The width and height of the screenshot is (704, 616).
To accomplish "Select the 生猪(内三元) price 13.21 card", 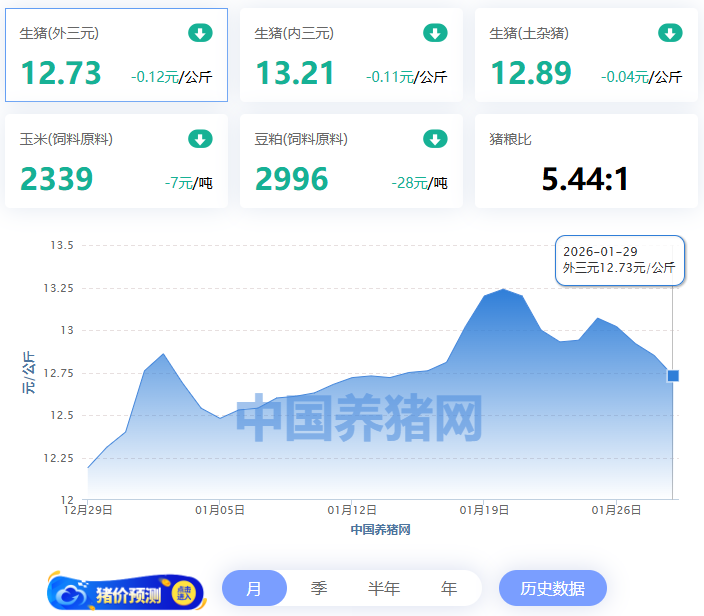I will (x=351, y=56).
